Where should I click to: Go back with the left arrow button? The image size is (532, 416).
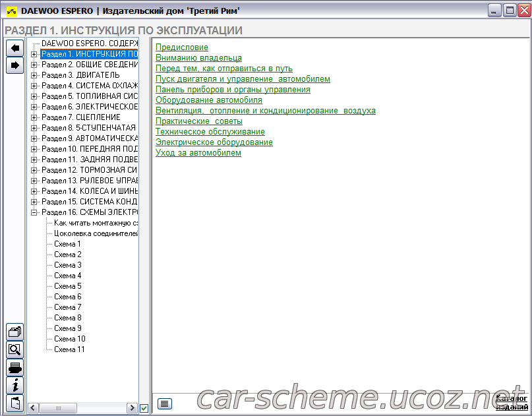pyautogui.click(x=15, y=48)
